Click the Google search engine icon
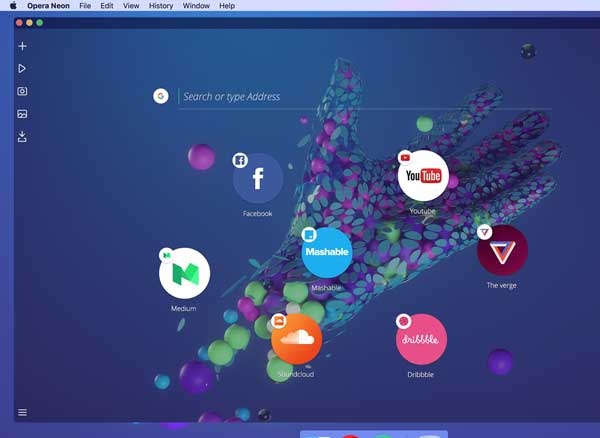Viewport: 600px width, 438px height. (161, 96)
